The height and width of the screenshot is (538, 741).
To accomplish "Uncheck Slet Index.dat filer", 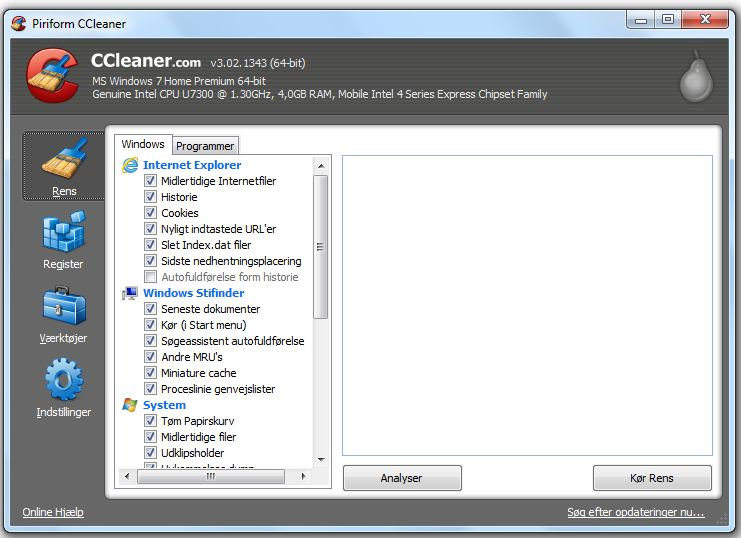I will (150, 245).
